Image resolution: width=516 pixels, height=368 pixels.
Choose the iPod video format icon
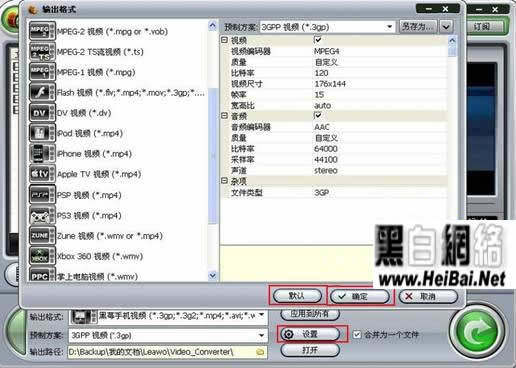pyautogui.click(x=42, y=133)
